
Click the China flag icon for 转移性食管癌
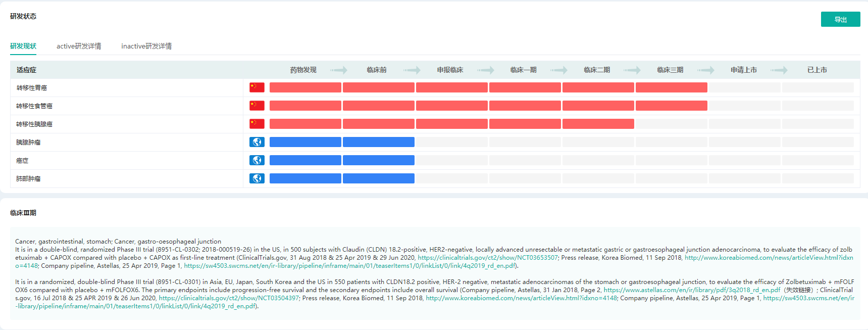tap(257, 106)
